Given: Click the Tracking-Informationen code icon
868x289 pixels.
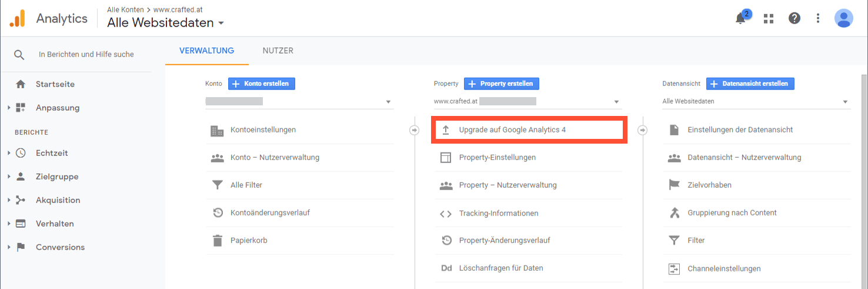Looking at the screenshot, I should 446,214.
